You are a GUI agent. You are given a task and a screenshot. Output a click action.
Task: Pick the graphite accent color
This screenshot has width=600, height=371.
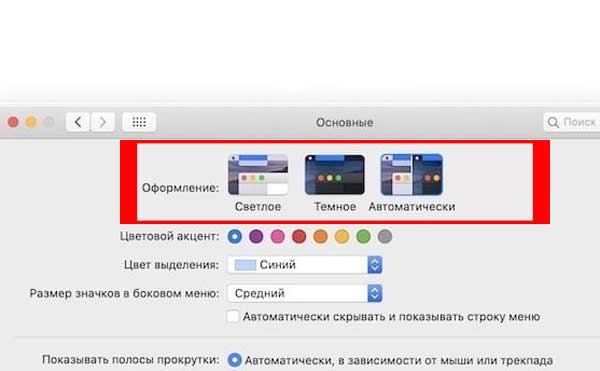[x=385, y=236]
